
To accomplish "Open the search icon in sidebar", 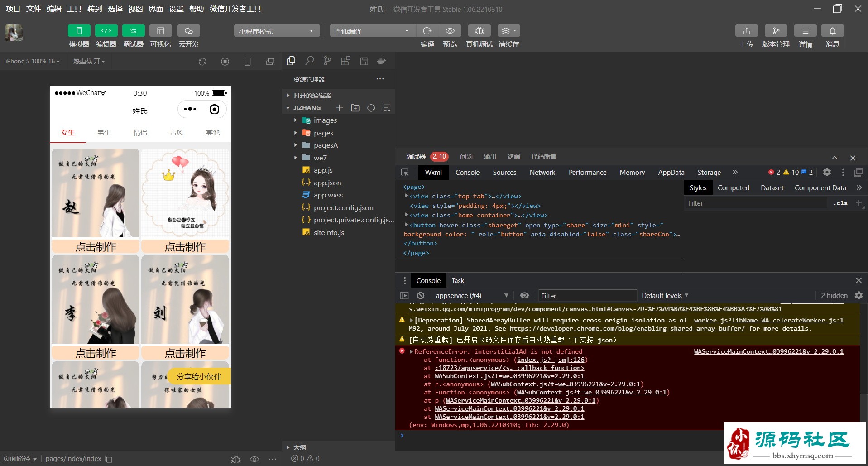I will coord(309,61).
